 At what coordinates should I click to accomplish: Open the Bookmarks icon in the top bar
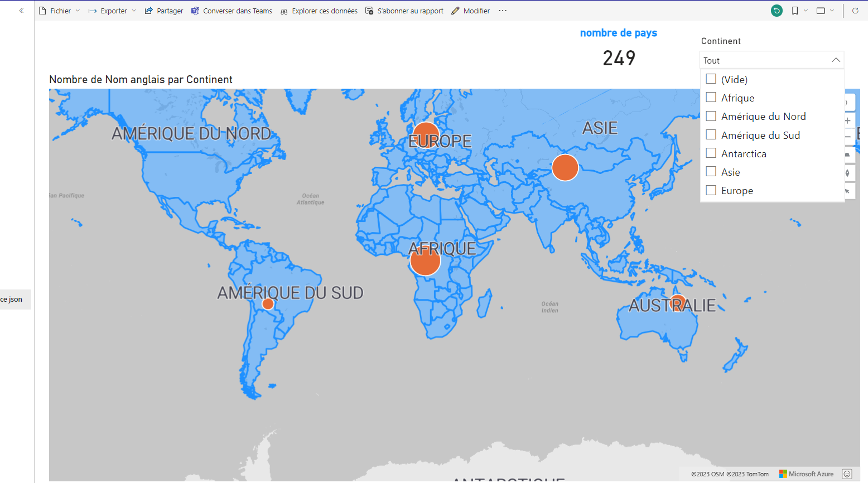[x=795, y=10]
